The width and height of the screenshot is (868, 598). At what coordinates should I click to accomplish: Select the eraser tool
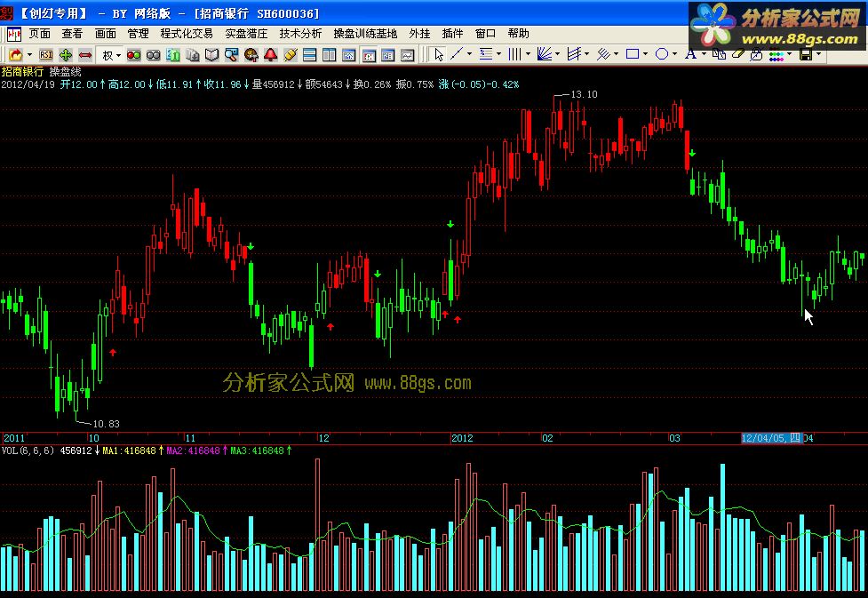[x=738, y=53]
